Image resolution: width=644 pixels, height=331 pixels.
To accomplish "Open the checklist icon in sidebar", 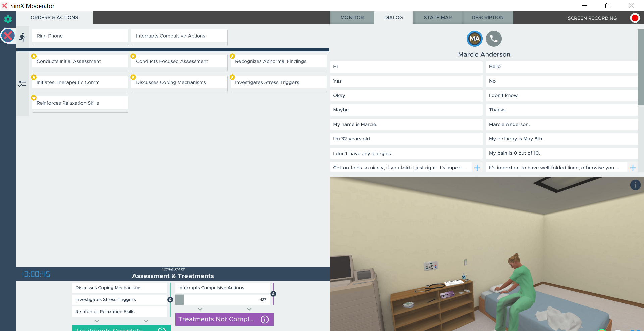I will [22, 84].
